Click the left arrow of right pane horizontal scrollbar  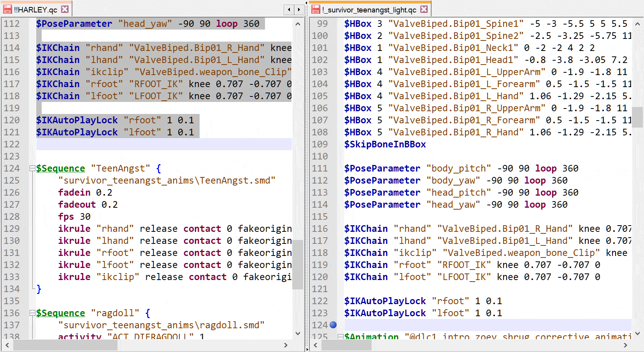(x=315, y=345)
